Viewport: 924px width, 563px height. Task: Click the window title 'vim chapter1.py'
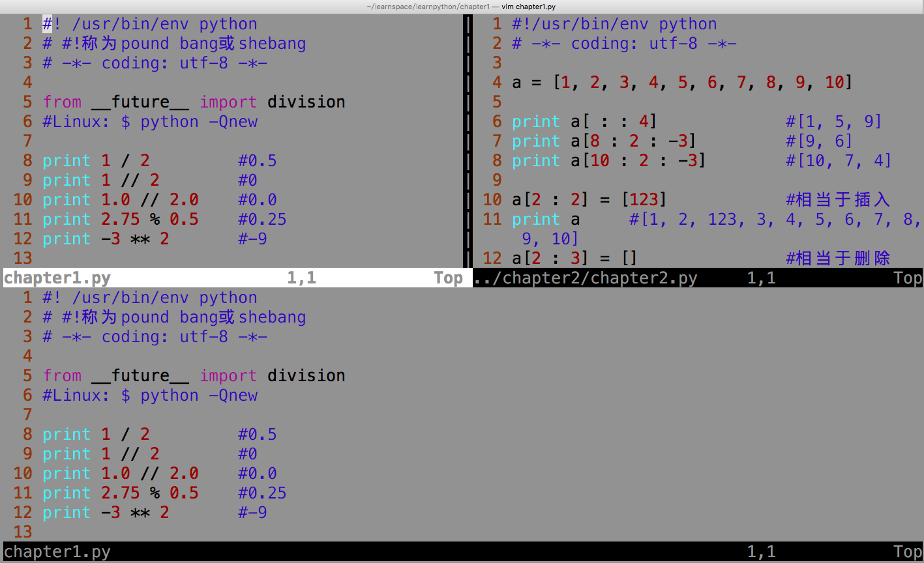click(x=528, y=7)
